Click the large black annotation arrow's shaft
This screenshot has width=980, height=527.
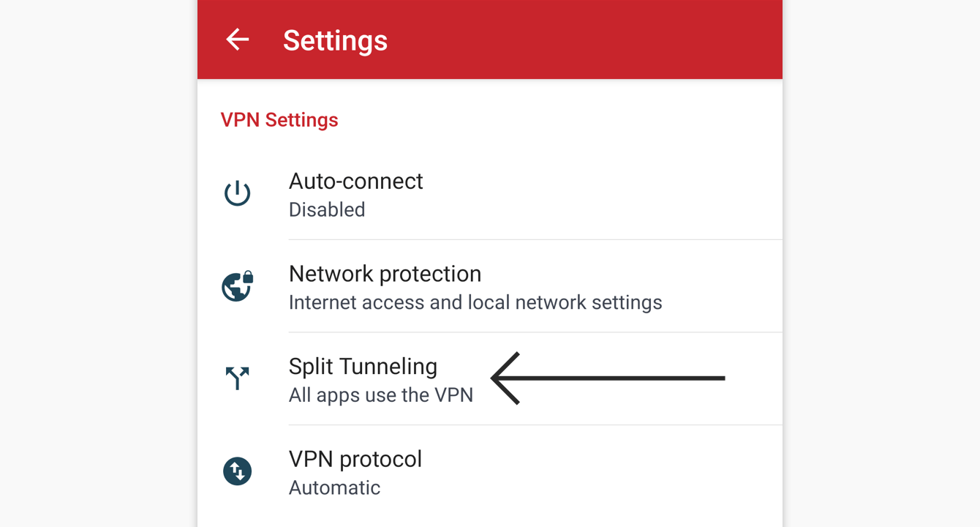point(614,378)
